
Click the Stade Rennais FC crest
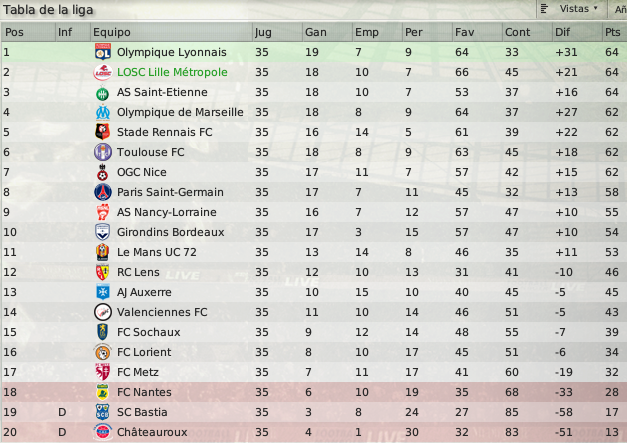103,132
